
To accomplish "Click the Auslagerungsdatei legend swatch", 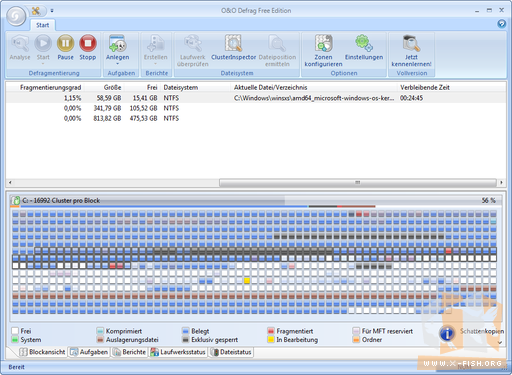I will tap(100, 340).
